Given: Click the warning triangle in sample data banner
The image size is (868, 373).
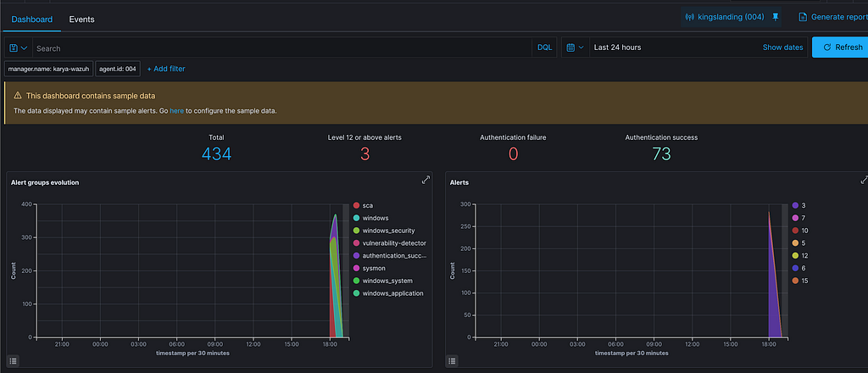Looking at the screenshot, I should tap(18, 96).
